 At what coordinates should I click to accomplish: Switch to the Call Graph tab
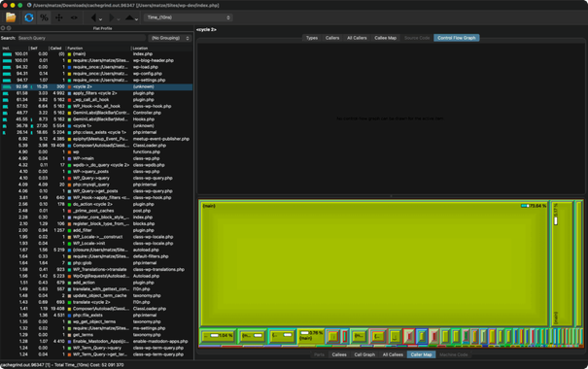364,354
